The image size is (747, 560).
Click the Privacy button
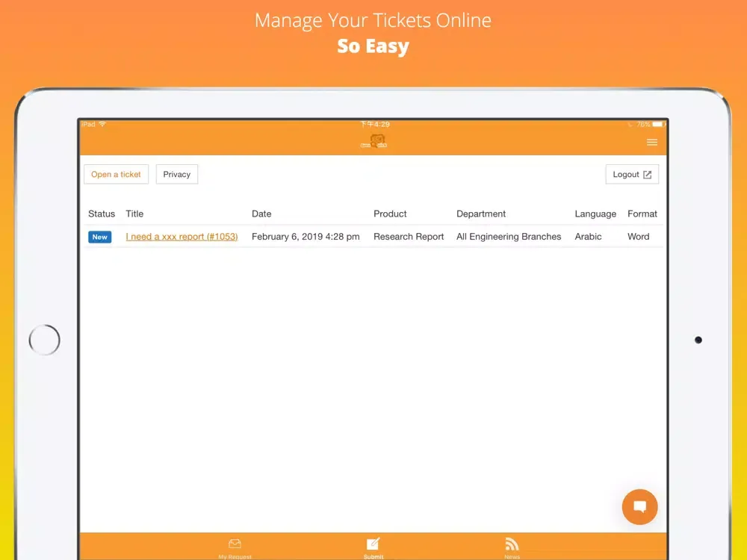(177, 175)
